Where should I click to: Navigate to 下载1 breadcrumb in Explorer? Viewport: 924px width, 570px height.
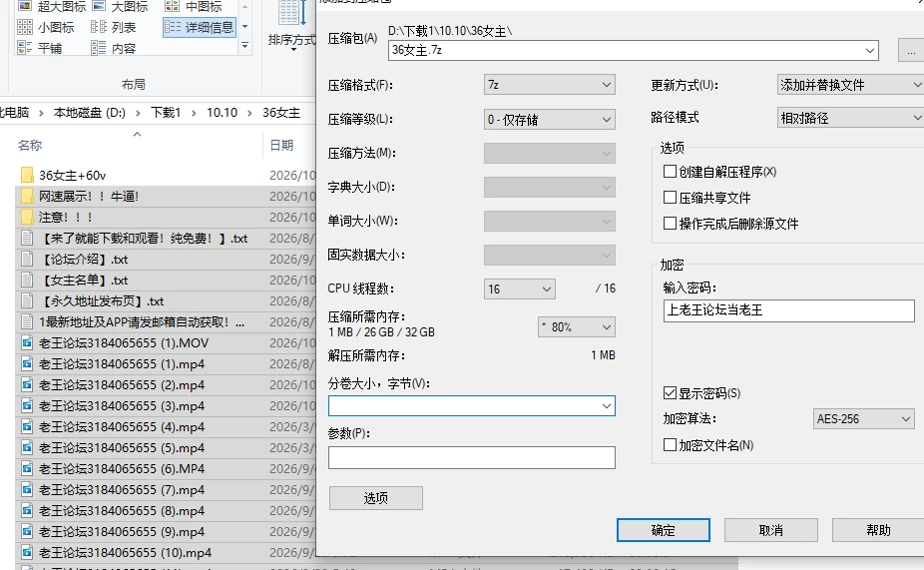coord(166,113)
